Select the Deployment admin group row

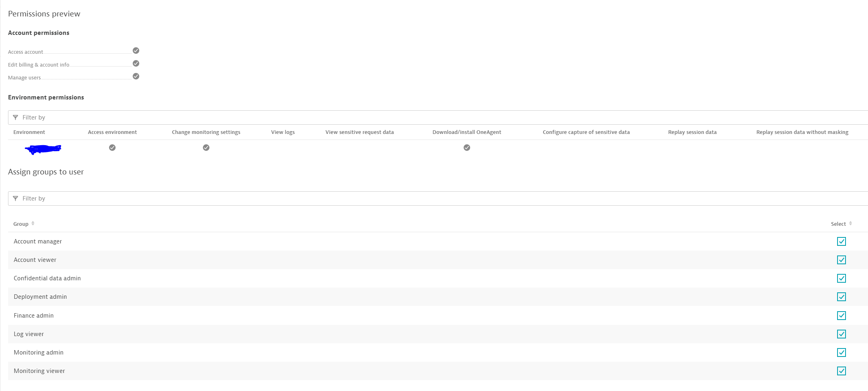pos(40,297)
